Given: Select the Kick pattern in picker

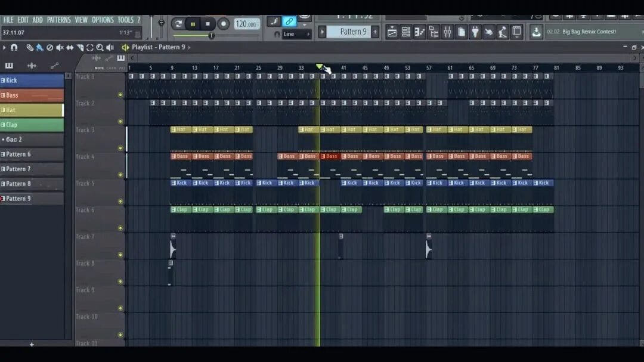Looking at the screenshot, I should click(32, 81).
